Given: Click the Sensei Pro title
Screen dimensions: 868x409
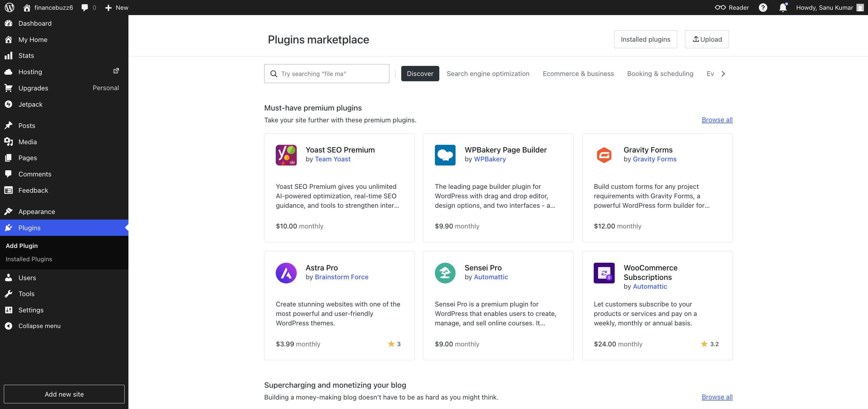Looking at the screenshot, I should coord(483,267).
